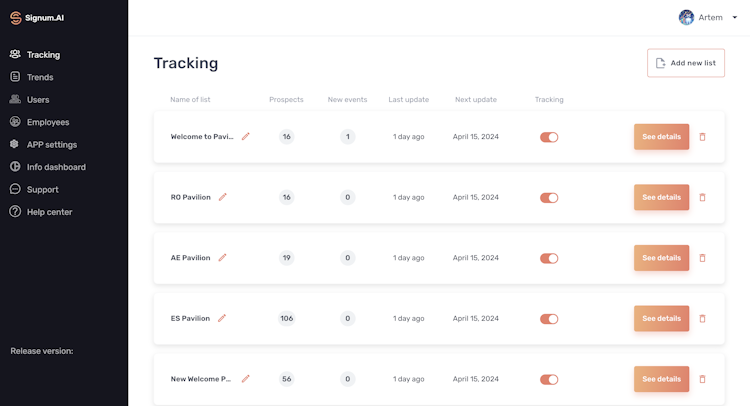Open Info dashboard from sidebar

point(55,167)
